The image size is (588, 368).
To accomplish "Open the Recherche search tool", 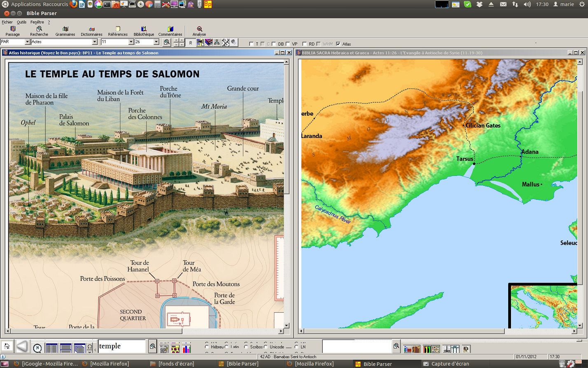I will click(x=39, y=31).
